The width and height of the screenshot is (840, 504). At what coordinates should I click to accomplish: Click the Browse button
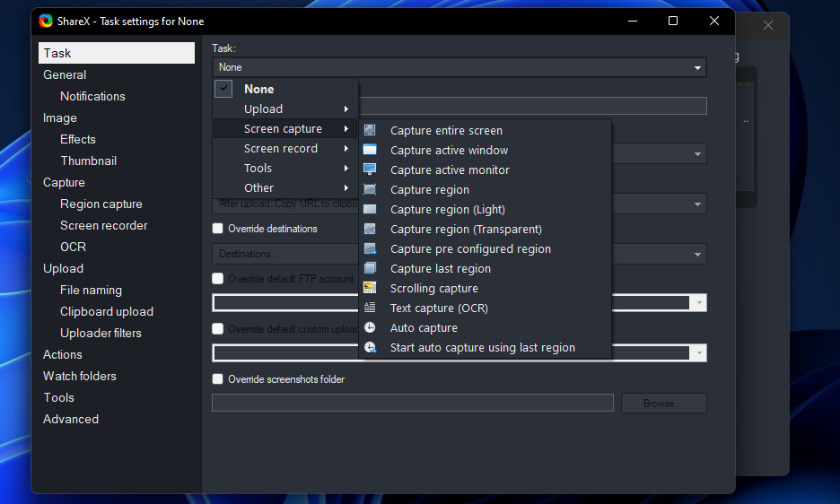663,404
